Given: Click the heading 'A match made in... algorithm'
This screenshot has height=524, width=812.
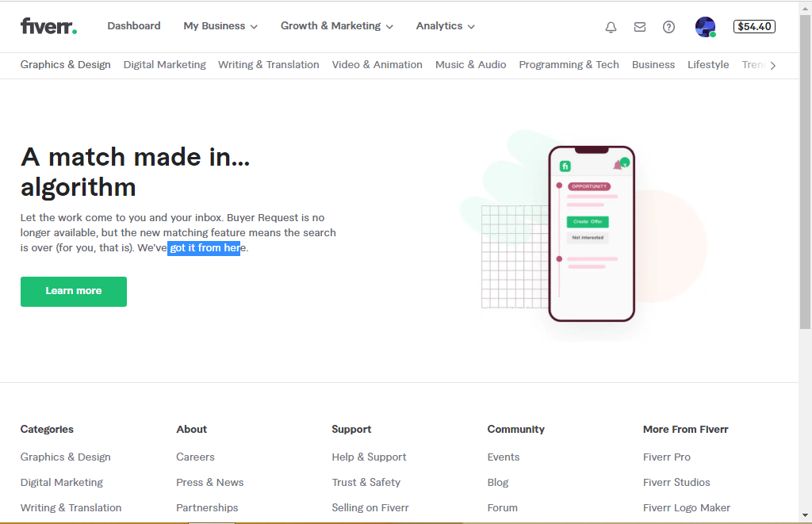Looking at the screenshot, I should [135, 172].
